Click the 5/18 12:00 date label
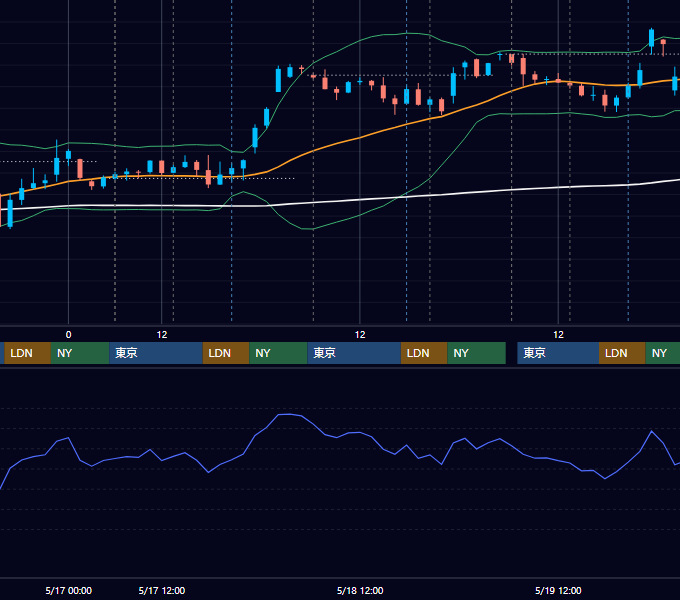 [360, 590]
